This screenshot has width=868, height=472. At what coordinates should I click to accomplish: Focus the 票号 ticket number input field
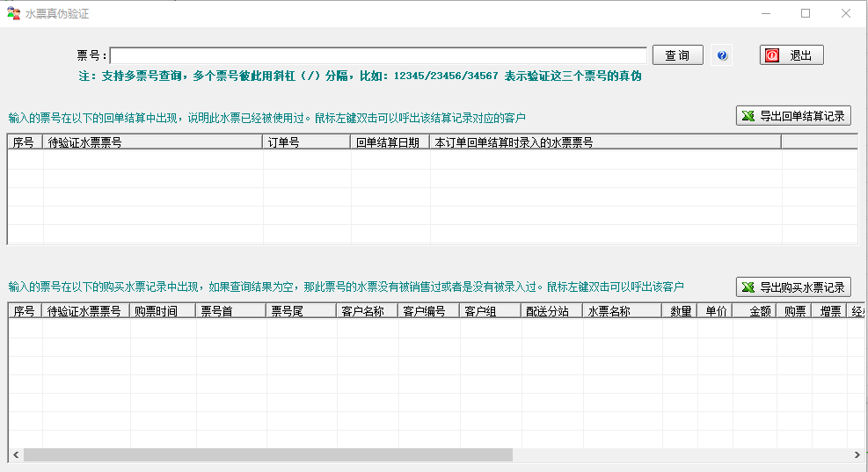pyautogui.click(x=378, y=55)
